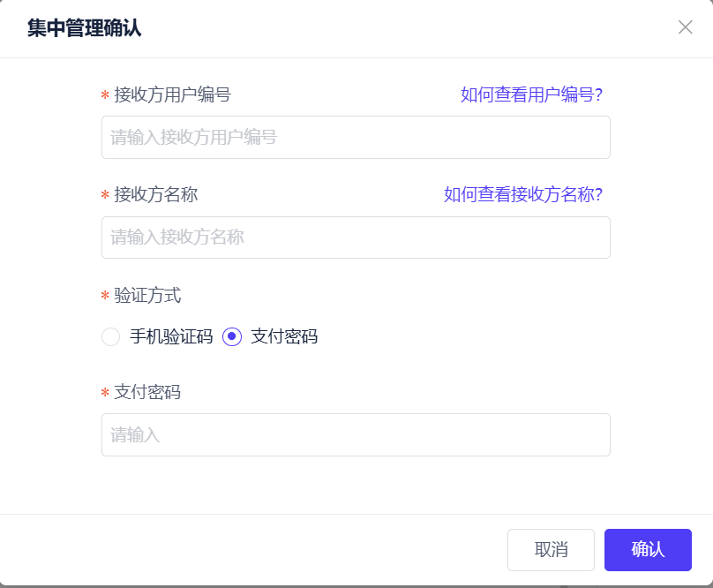Click the 支付密码 label above the last input
Screen dimensions: 713x588
point(147,392)
